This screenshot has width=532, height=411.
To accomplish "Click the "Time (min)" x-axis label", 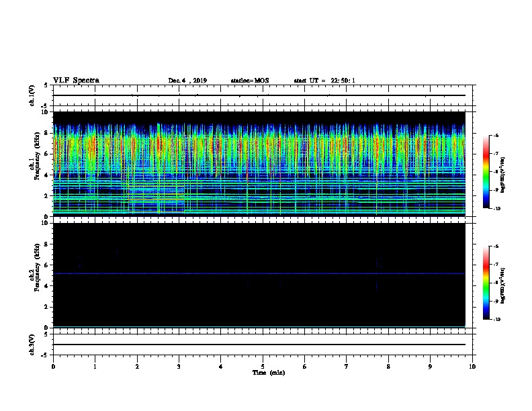I will [x=269, y=373].
